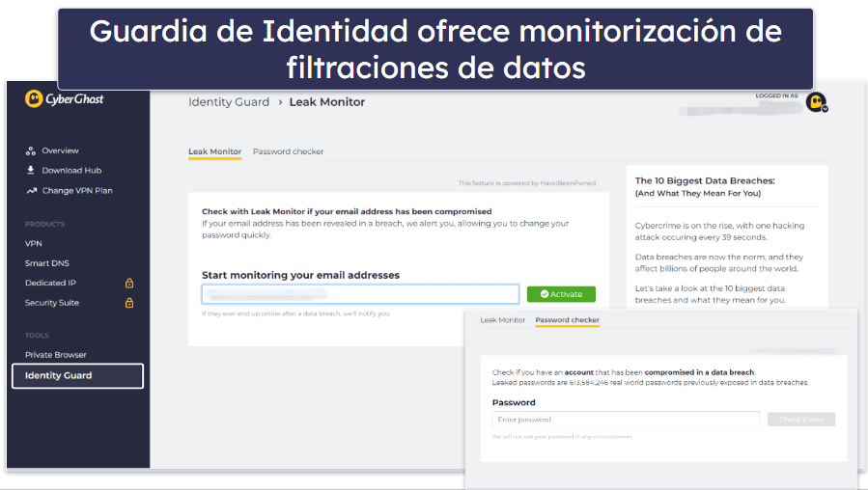Click the Change VPN Plan trend icon
The width and height of the screenshot is (868, 490).
[31, 191]
